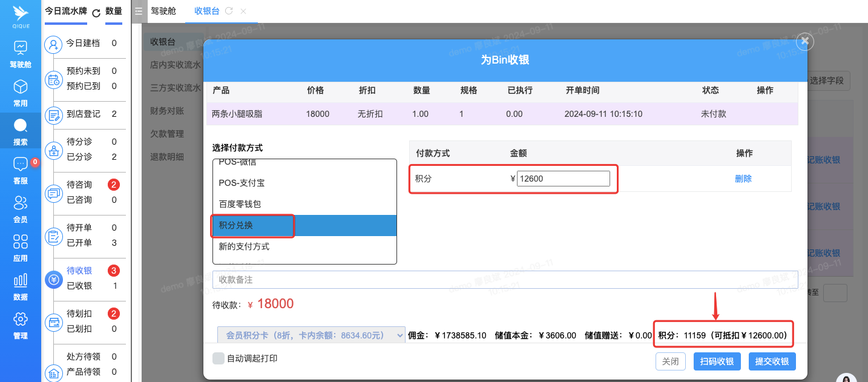Click the 客服 chat icon in sidebar
This screenshot has width=868, height=382.
tap(21, 164)
